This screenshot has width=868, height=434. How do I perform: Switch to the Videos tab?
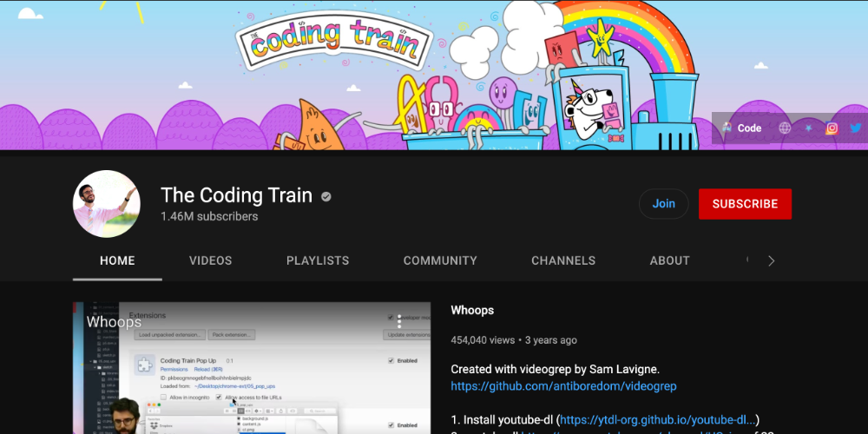click(210, 260)
